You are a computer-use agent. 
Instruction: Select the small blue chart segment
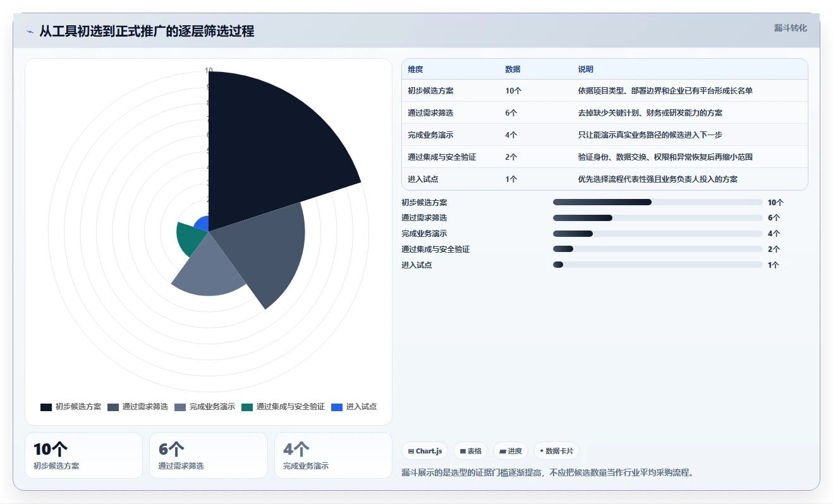(202, 224)
